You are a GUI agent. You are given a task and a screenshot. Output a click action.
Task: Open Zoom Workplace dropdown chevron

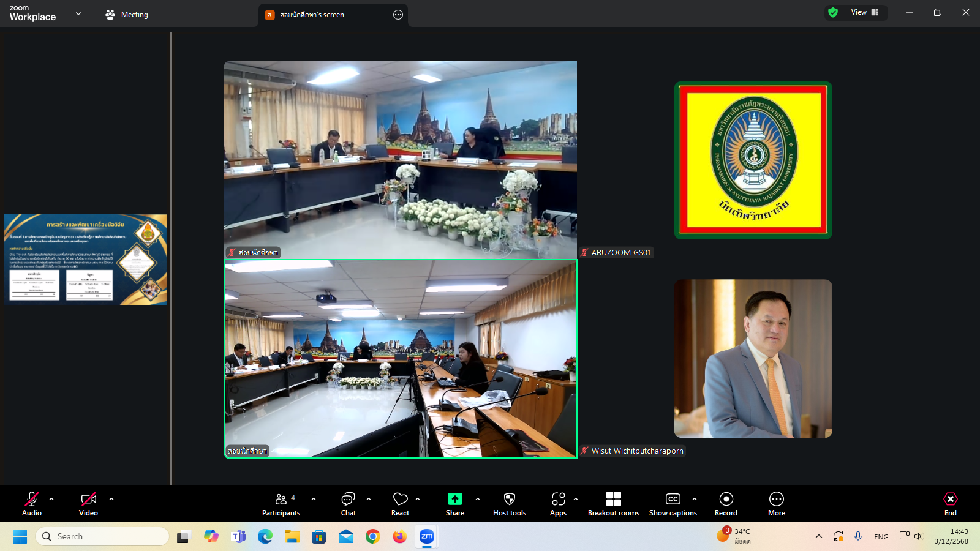(x=78, y=13)
